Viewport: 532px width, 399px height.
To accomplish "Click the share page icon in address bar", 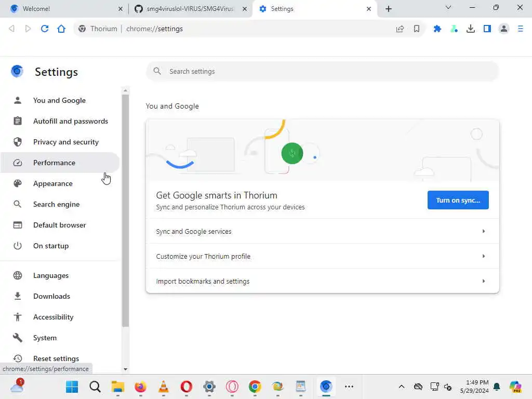I will click(400, 29).
